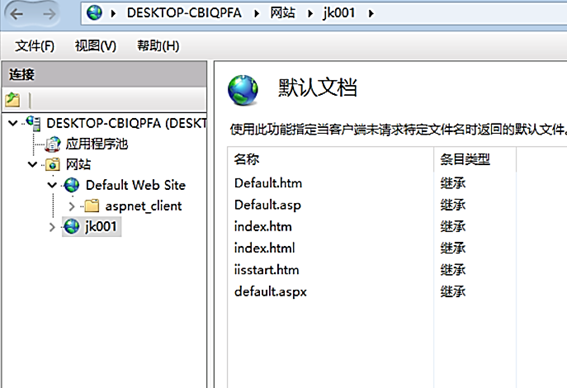Click the large 默认文档 globe icon
Viewport: 567px width, 388px height.
(243, 90)
